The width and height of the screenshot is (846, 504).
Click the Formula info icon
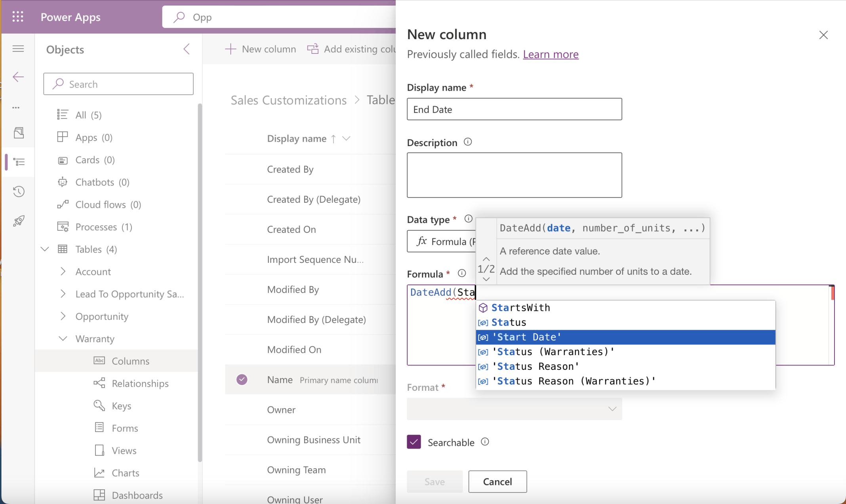(x=462, y=273)
